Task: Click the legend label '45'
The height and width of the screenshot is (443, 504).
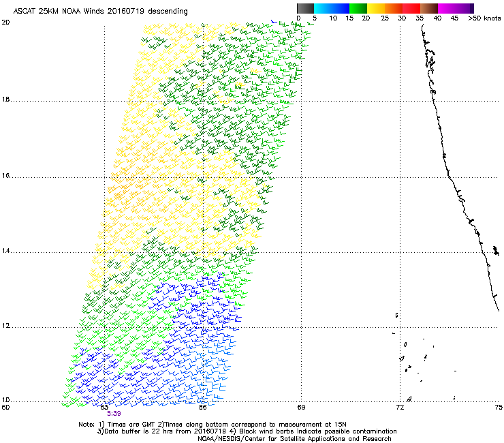Action: [454, 18]
